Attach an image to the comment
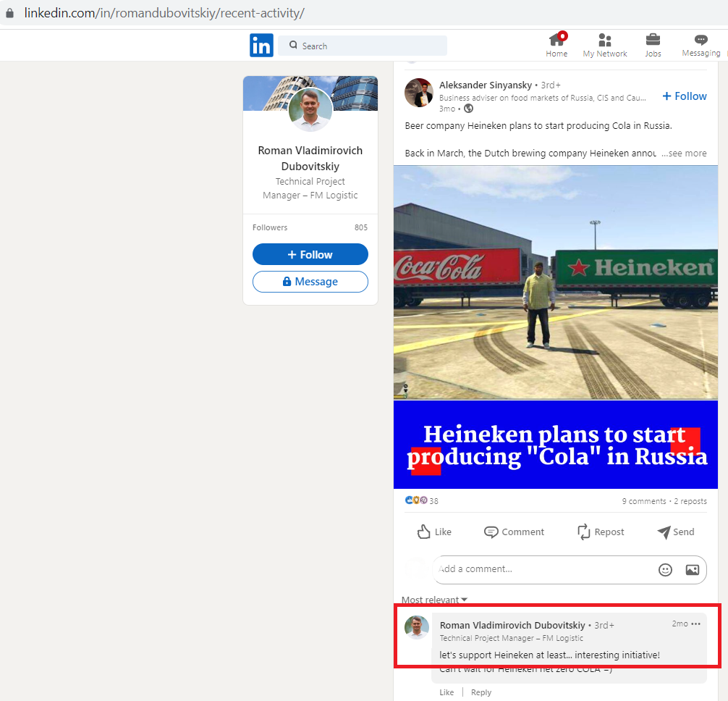Image resolution: width=728 pixels, height=701 pixels. [693, 569]
